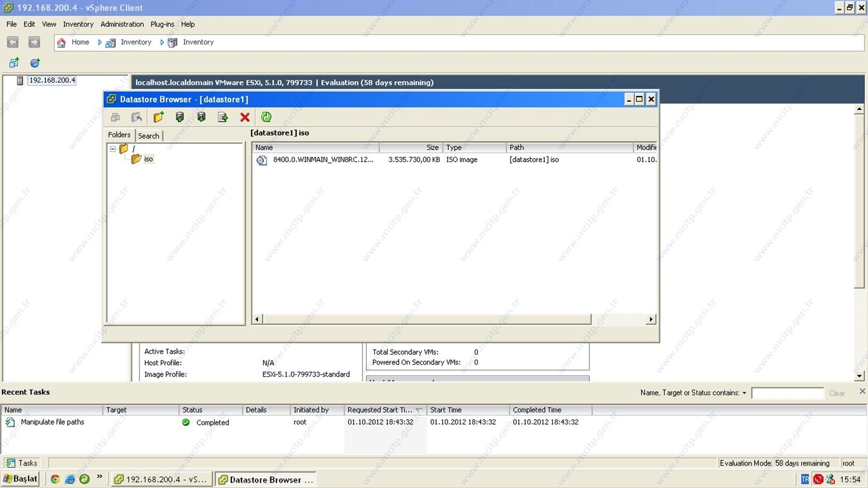Click the recent tasks filter input field
868x488 pixels.
pyautogui.click(x=787, y=393)
